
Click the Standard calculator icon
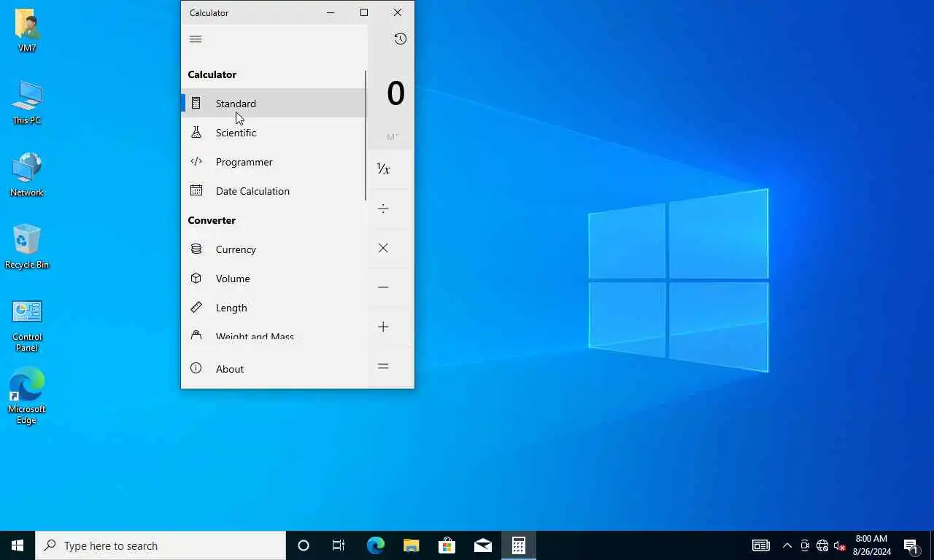[x=196, y=104]
